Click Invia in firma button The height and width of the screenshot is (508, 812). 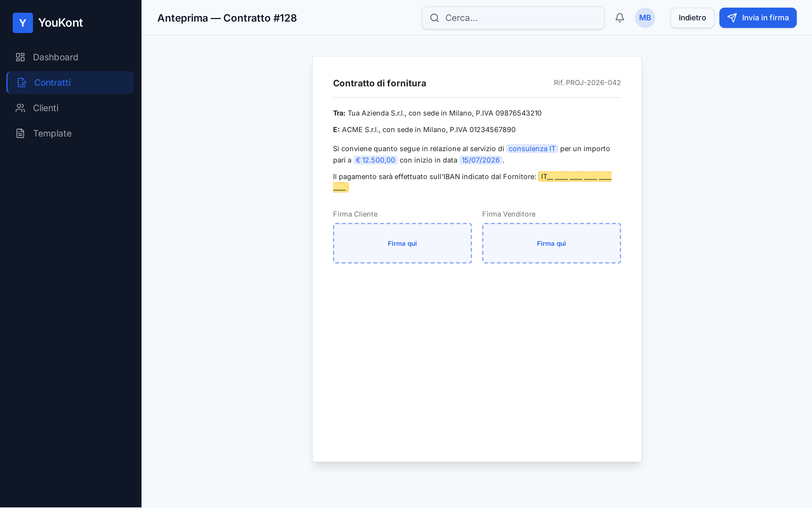tap(758, 18)
